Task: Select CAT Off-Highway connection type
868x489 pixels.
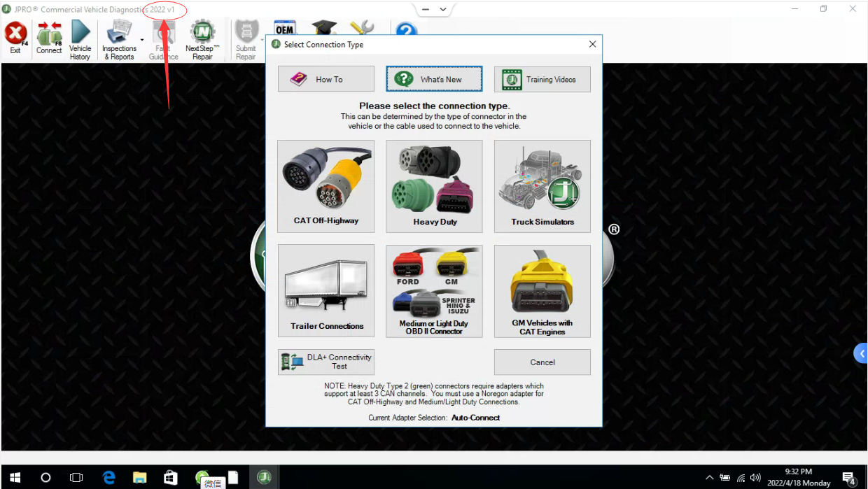Action: pos(326,186)
